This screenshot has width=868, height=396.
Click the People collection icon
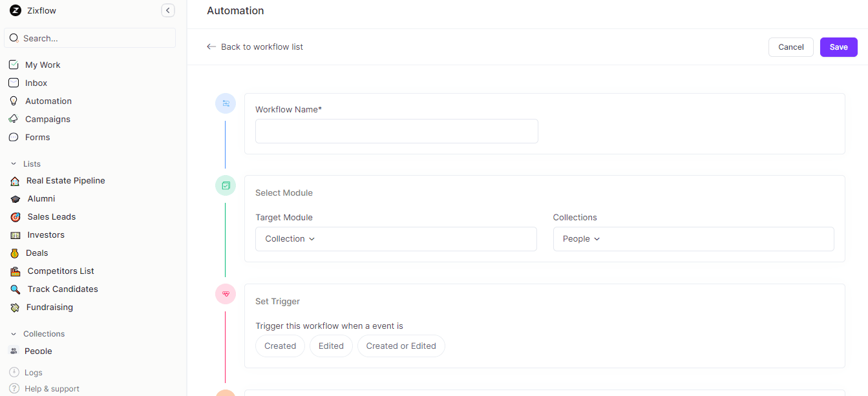coord(15,351)
